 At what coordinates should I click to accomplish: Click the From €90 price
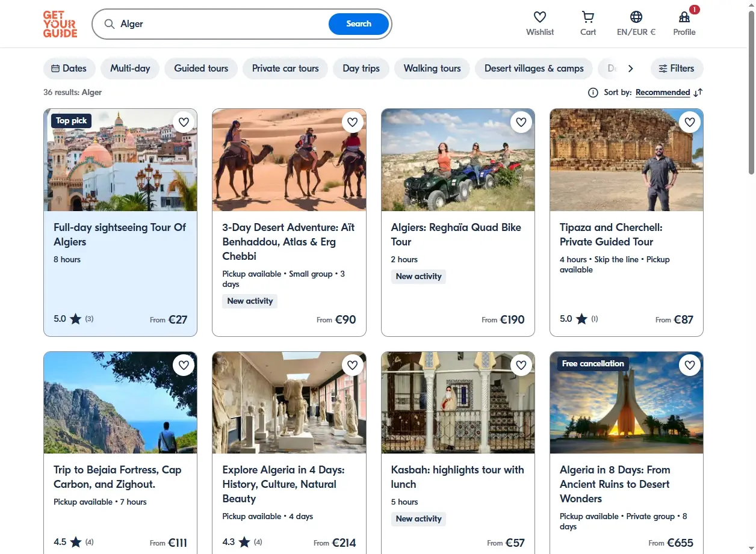(336, 319)
